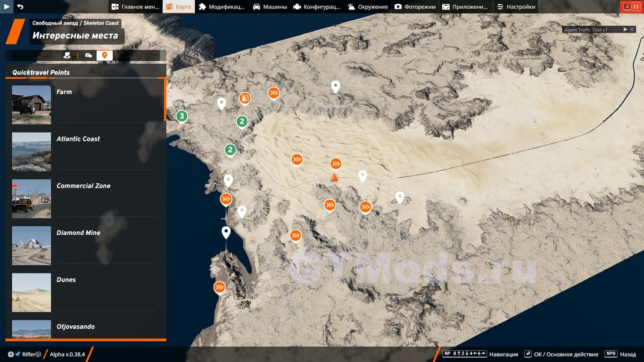Click the orange scrollbar of Quicktravel list
This screenshot has width=644, height=362.
tap(165, 99)
